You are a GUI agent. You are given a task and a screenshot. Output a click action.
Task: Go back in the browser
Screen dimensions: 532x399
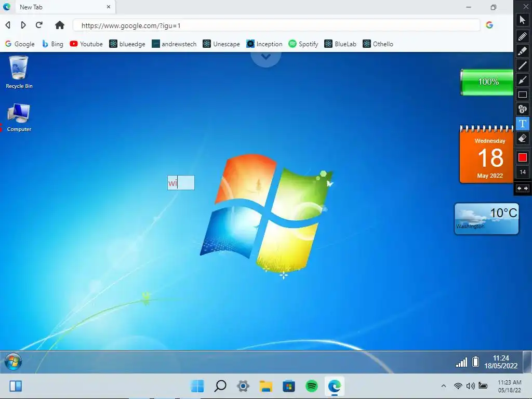(x=8, y=25)
